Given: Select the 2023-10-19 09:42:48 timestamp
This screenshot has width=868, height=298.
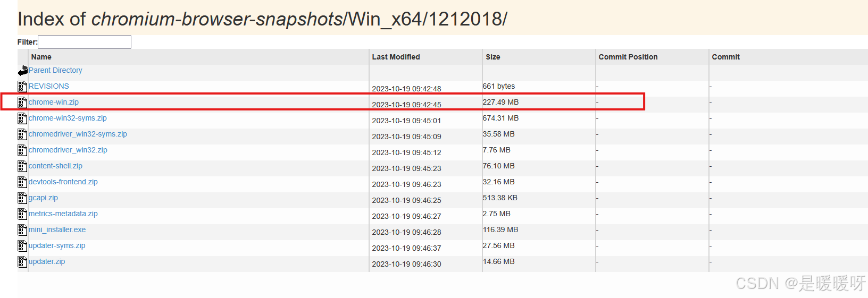Looking at the screenshot, I should coord(406,89).
